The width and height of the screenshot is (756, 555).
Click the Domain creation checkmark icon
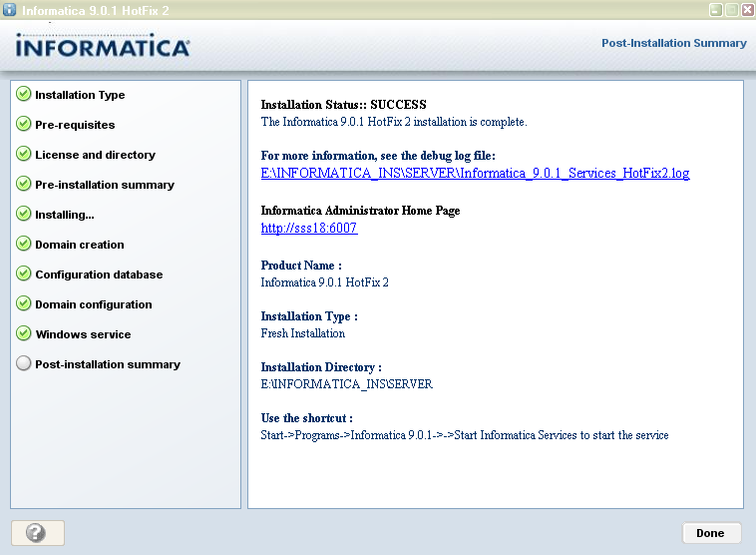[23, 244]
